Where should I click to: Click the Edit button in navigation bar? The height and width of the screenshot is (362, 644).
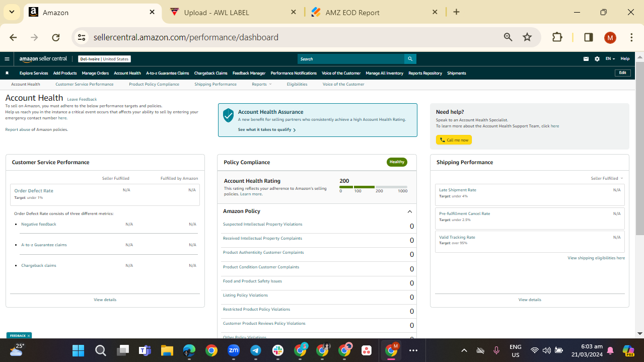coord(623,73)
